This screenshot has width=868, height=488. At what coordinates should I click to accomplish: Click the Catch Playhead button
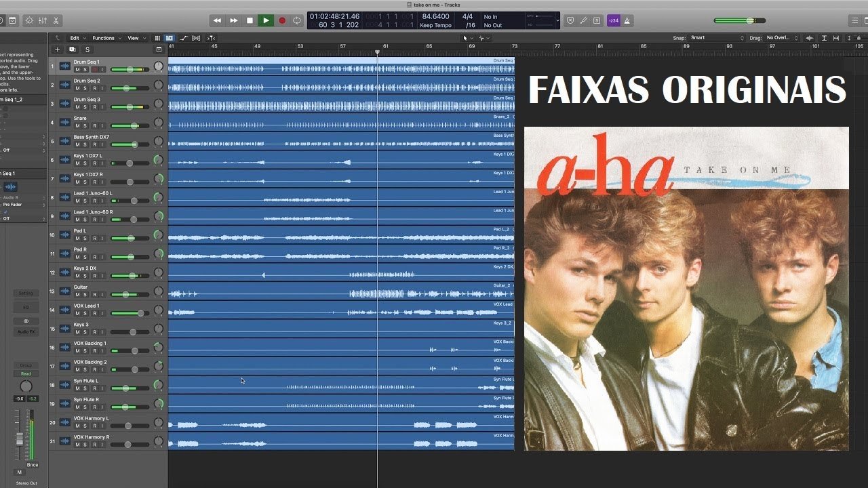click(x=211, y=38)
